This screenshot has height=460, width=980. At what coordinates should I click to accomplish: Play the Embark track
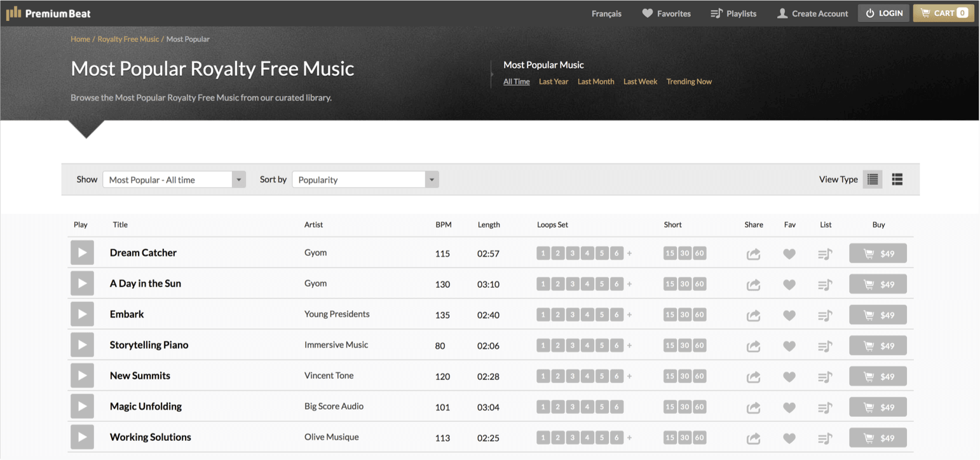point(82,314)
